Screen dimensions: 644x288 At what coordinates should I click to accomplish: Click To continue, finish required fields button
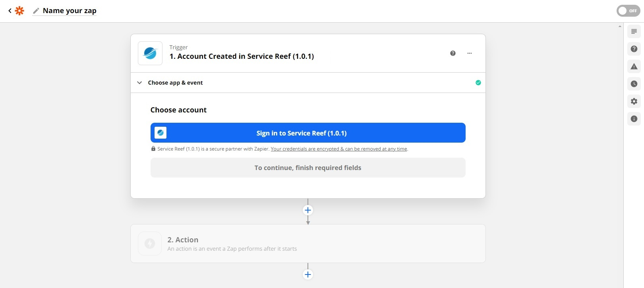pyautogui.click(x=308, y=168)
